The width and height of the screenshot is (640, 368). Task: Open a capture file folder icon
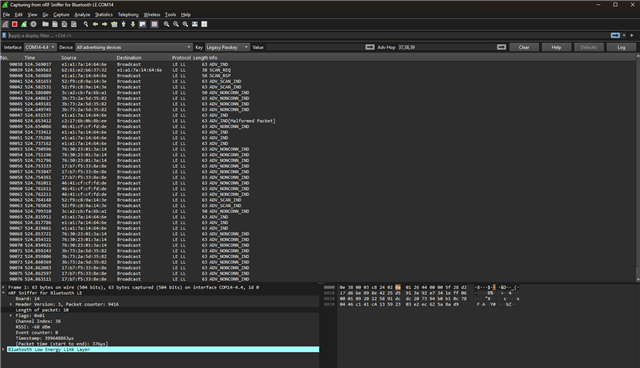tap(46, 24)
